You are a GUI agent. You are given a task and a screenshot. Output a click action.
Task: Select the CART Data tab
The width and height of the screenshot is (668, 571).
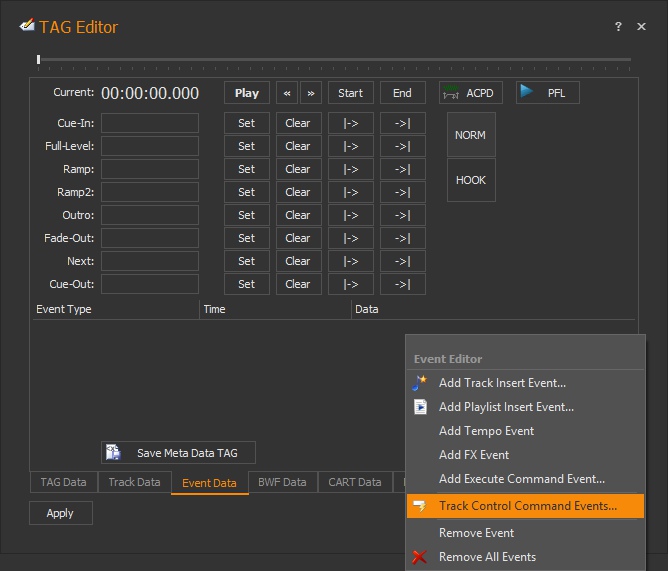click(355, 482)
